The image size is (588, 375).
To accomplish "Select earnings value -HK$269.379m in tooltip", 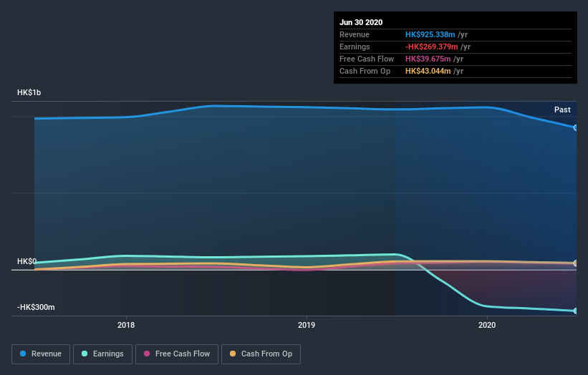I will [x=431, y=47].
